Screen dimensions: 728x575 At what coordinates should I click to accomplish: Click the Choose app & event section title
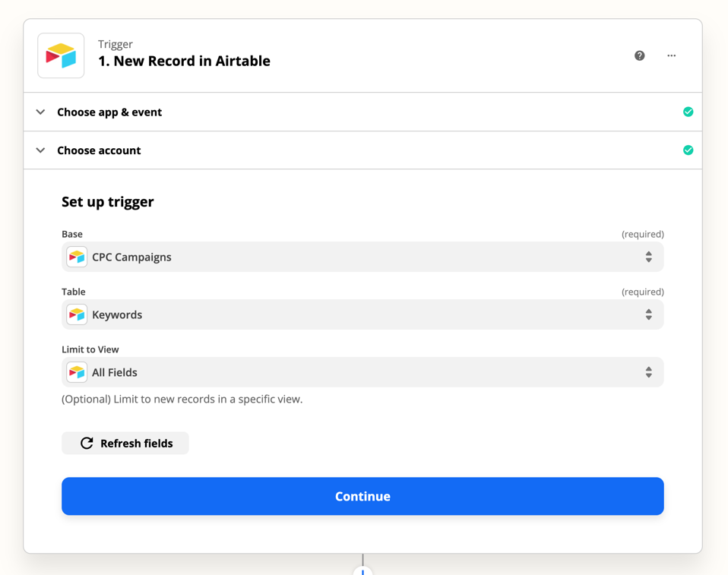click(109, 112)
